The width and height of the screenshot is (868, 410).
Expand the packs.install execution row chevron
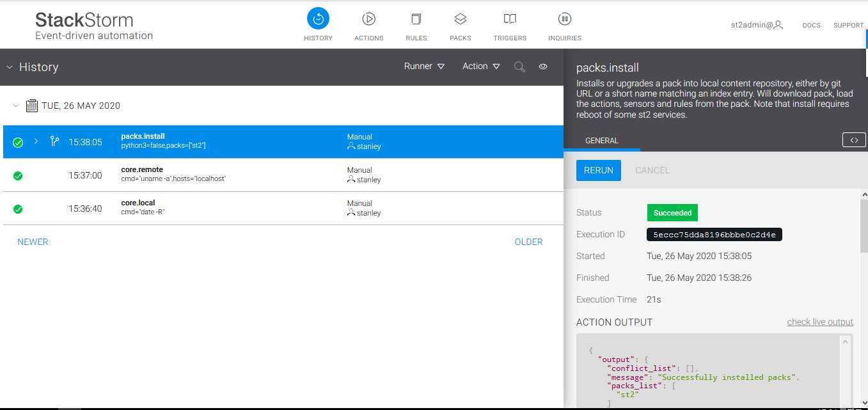point(36,141)
